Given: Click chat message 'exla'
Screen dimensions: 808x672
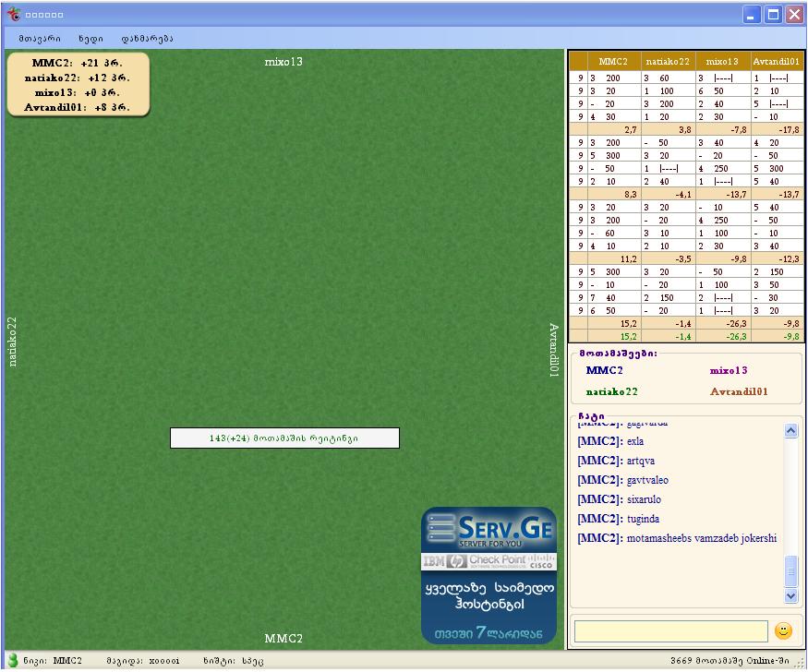Looking at the screenshot, I should 635,442.
